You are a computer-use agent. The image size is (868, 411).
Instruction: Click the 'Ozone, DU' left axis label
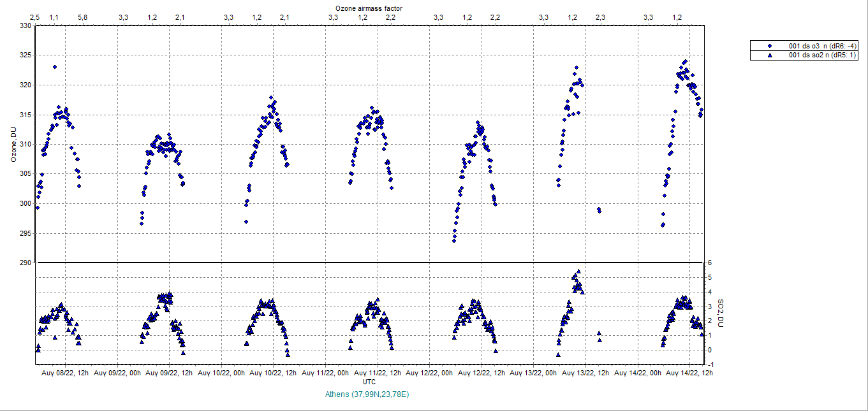pos(13,144)
